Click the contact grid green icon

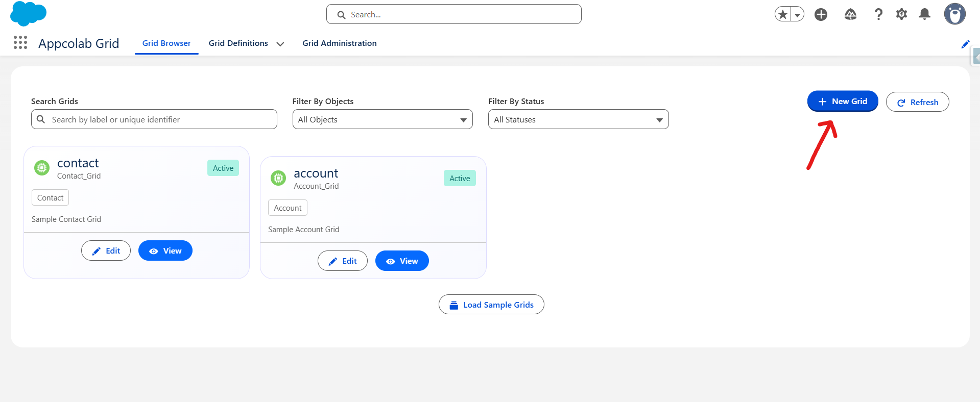tap(42, 167)
